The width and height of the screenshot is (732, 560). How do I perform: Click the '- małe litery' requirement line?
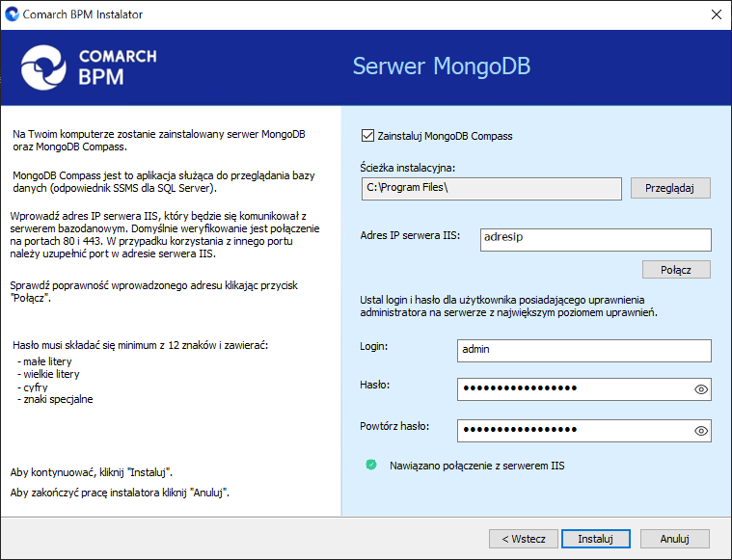click(x=44, y=361)
